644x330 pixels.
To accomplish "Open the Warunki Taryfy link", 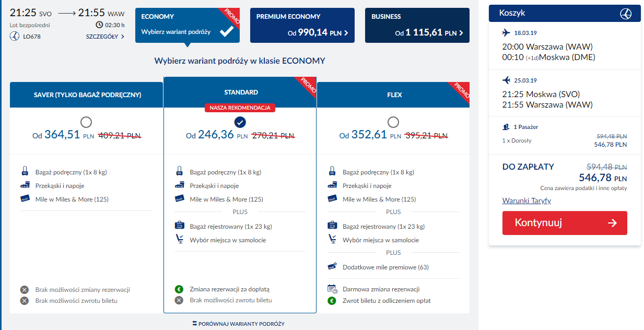I will pyautogui.click(x=526, y=201).
